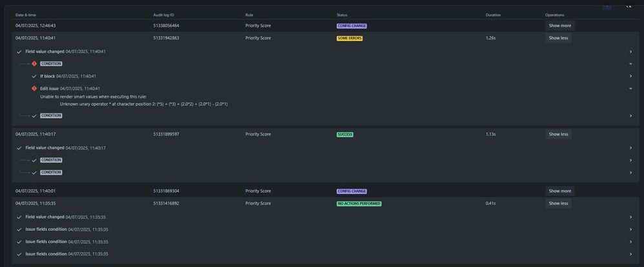Click audit log ID 51331869304
This screenshot has width=644, height=267.
[166, 191]
